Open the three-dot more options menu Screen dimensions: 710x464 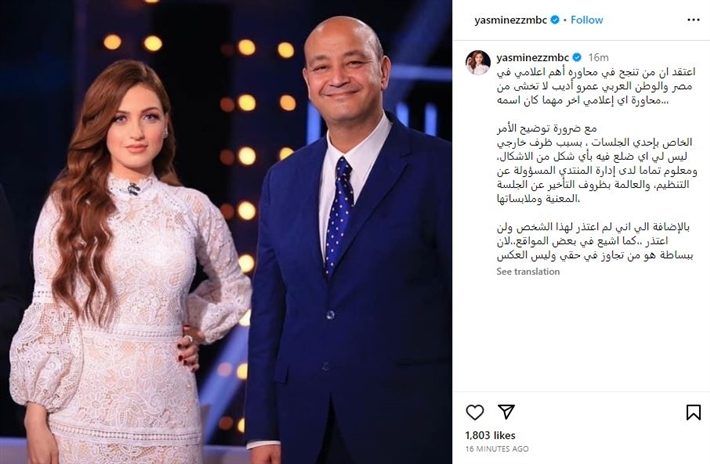(693, 20)
